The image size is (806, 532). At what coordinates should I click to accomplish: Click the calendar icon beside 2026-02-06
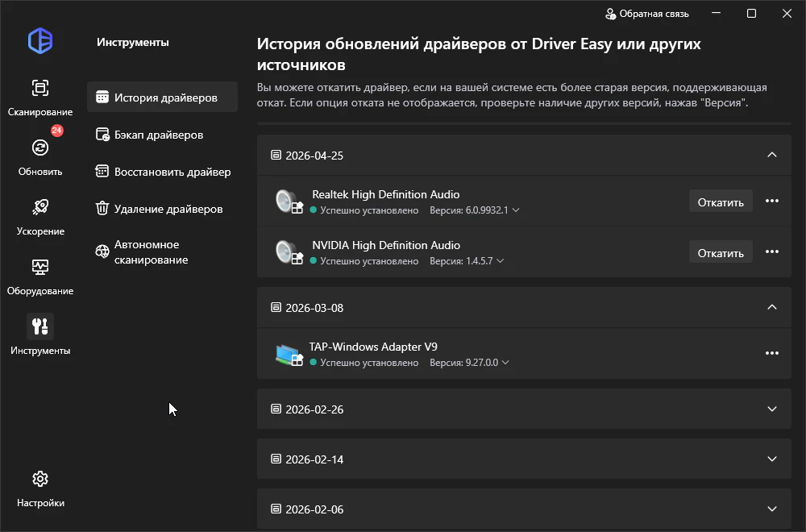coord(276,509)
